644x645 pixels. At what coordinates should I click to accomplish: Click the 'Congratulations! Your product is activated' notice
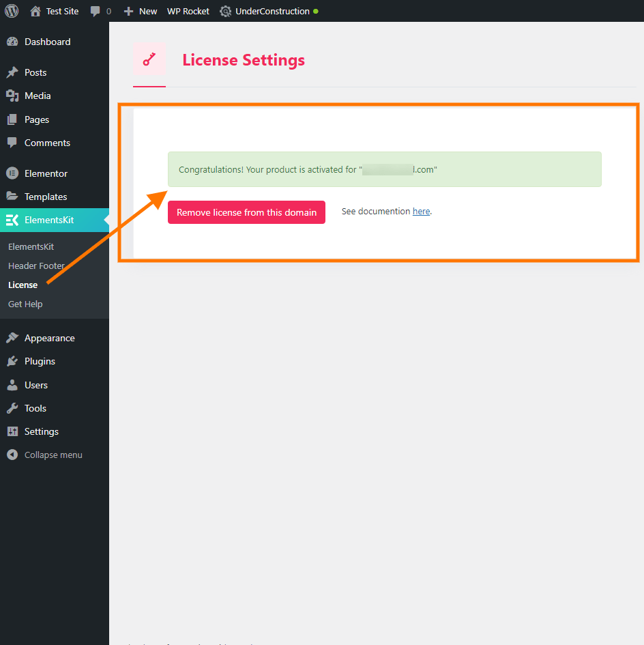(385, 169)
